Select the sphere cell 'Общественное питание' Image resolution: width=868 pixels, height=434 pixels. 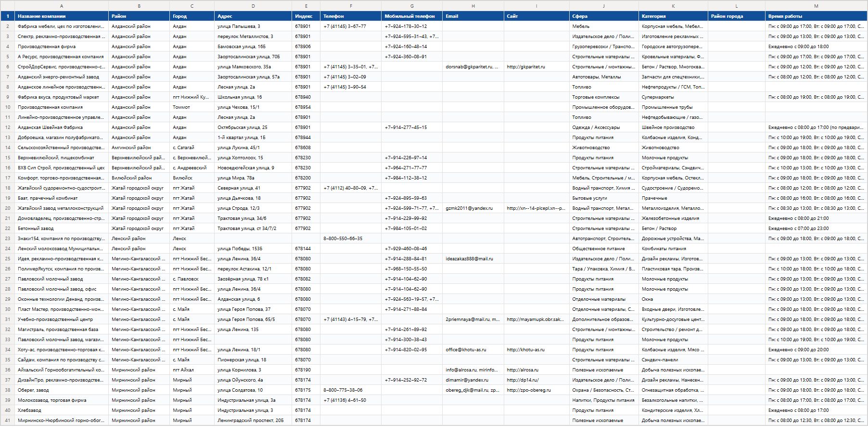(x=604, y=249)
